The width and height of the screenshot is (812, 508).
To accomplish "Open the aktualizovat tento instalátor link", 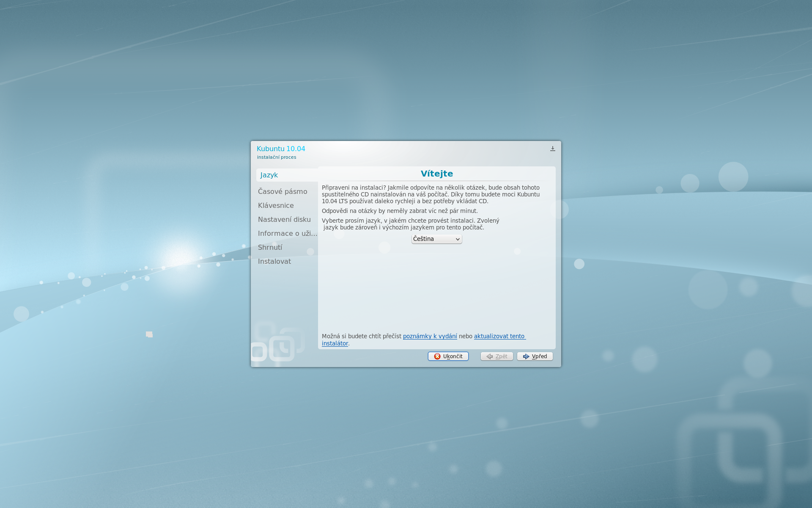I will [500, 336].
